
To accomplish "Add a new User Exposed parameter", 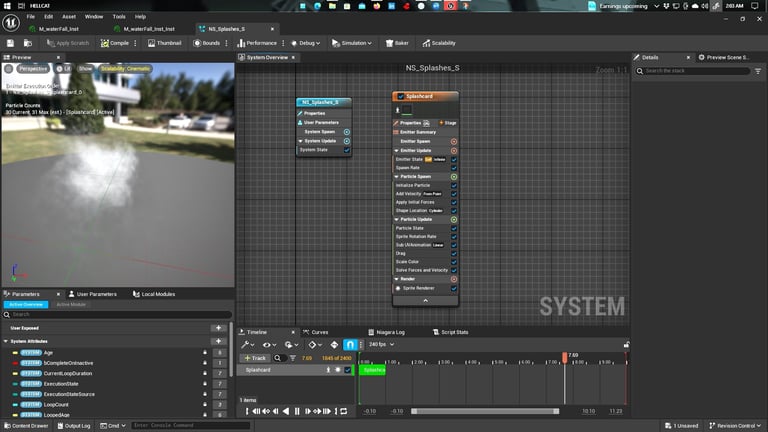I will point(218,328).
